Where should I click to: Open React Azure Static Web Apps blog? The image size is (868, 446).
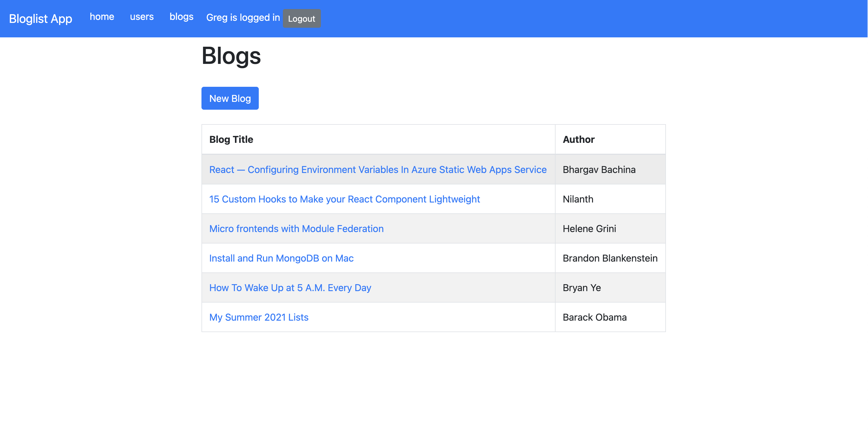coord(378,169)
